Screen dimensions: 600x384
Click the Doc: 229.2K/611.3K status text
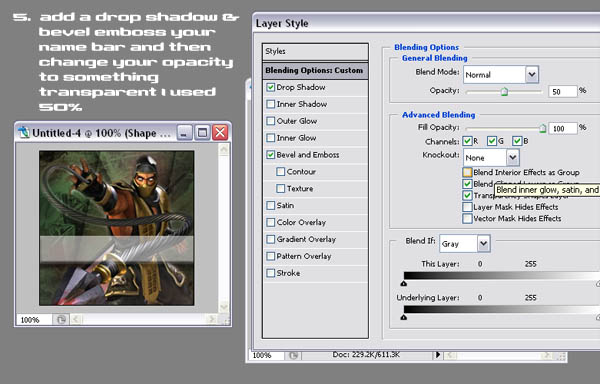click(x=366, y=355)
